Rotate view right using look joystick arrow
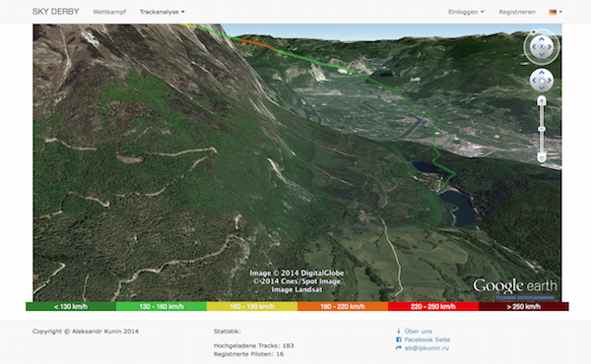The image size is (591, 364). (x=550, y=47)
